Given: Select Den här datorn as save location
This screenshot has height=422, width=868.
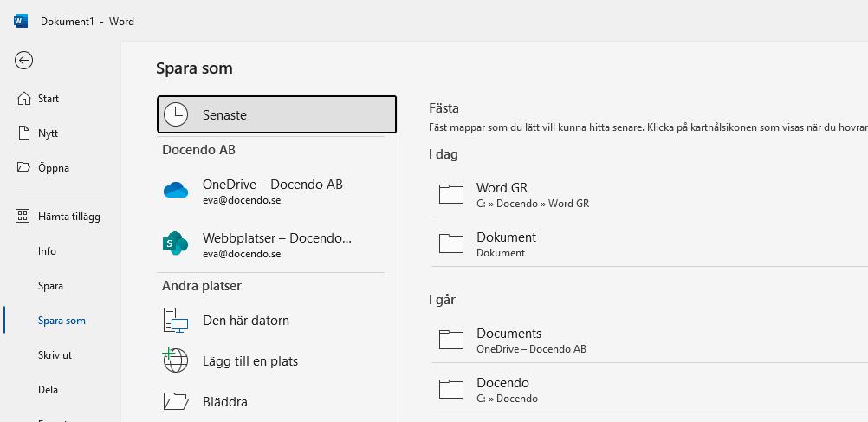Looking at the screenshot, I should click(x=246, y=321).
